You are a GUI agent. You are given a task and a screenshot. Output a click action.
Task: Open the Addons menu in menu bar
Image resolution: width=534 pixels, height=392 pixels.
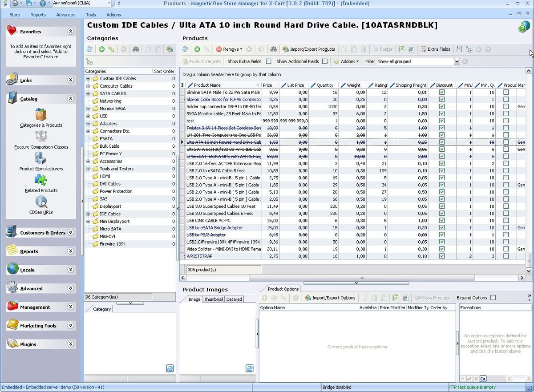click(113, 14)
